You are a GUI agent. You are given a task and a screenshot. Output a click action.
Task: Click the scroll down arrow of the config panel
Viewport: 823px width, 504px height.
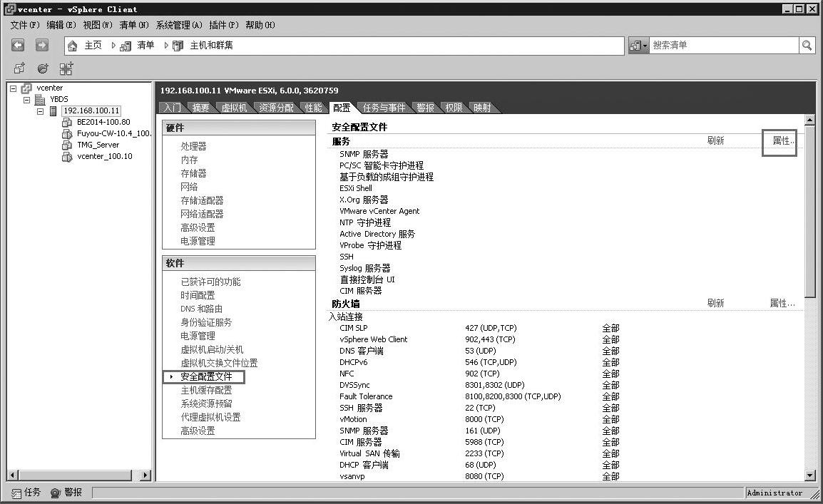tap(809, 475)
